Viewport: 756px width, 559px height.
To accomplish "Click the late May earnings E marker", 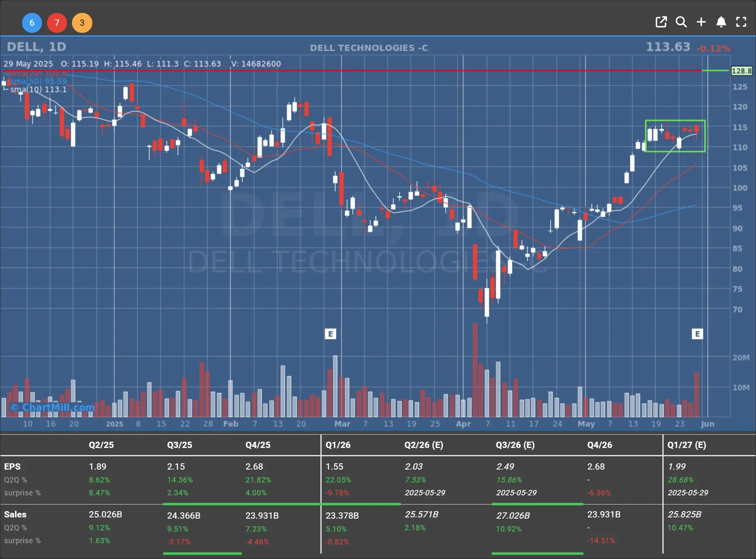I will [x=697, y=334].
